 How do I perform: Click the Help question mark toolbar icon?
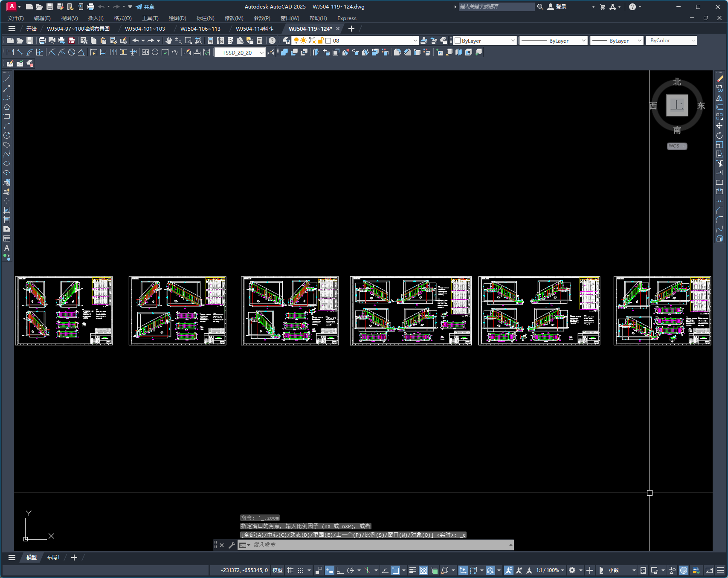tap(272, 41)
